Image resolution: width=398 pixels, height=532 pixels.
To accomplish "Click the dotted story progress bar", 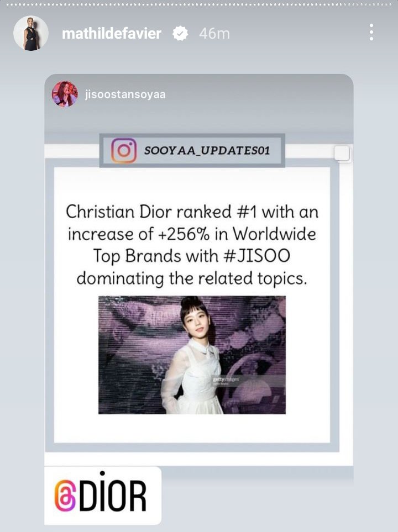I will [199, 5].
